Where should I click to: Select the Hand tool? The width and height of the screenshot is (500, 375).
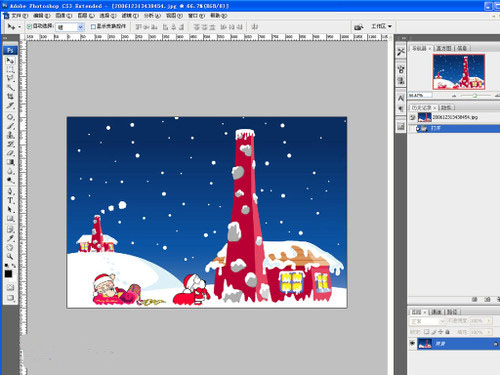[x=10, y=248]
